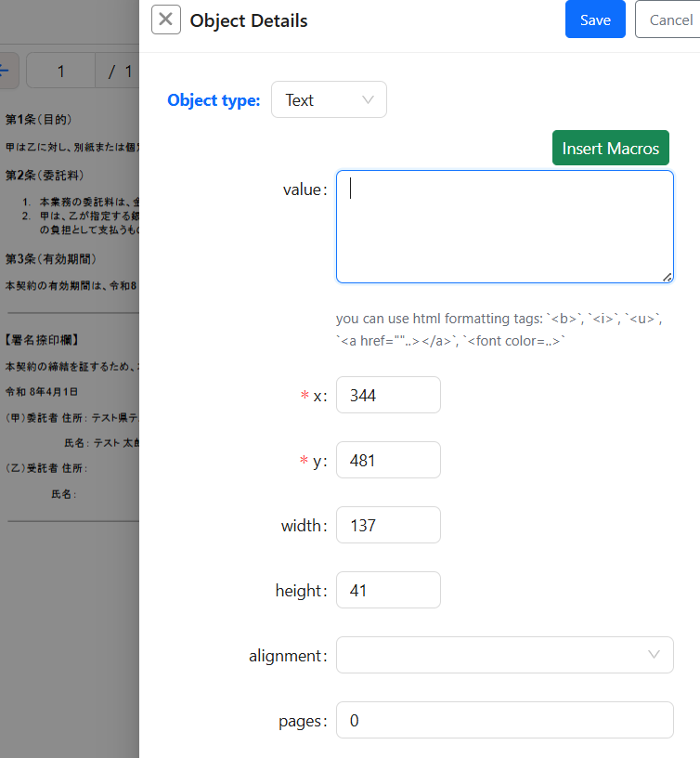The image size is (700, 758).
Task: Select the height field showing 41
Action: pyautogui.click(x=388, y=590)
